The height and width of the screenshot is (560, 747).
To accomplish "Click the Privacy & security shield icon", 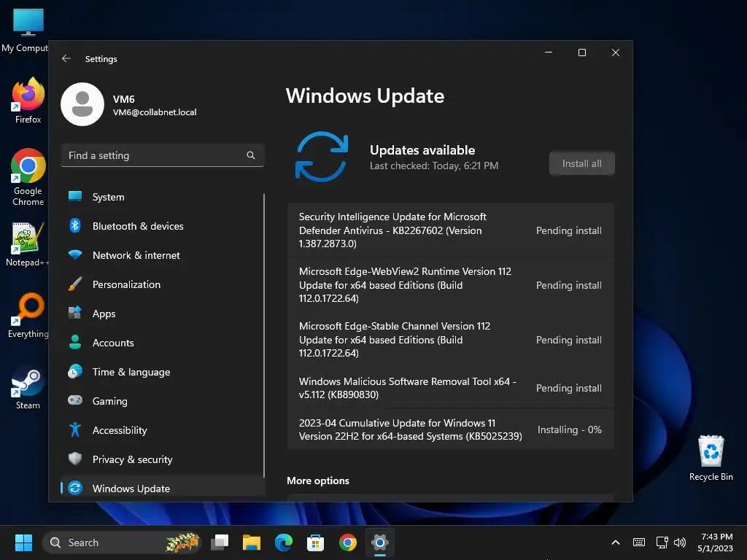I will [75, 459].
